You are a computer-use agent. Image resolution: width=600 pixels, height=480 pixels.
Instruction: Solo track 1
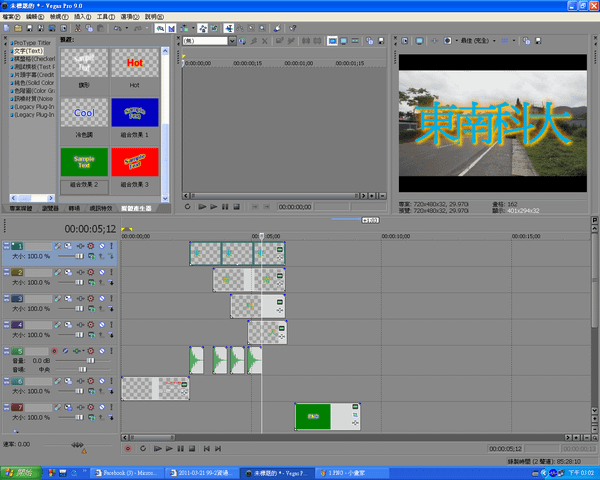point(111,246)
